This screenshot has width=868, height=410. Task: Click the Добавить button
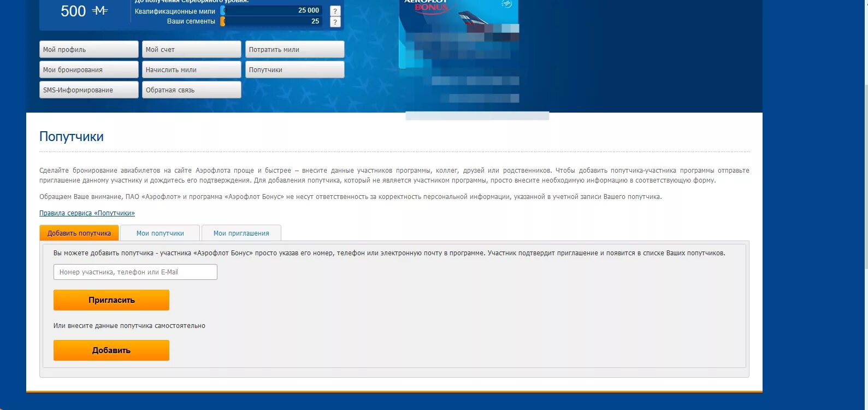click(x=111, y=350)
